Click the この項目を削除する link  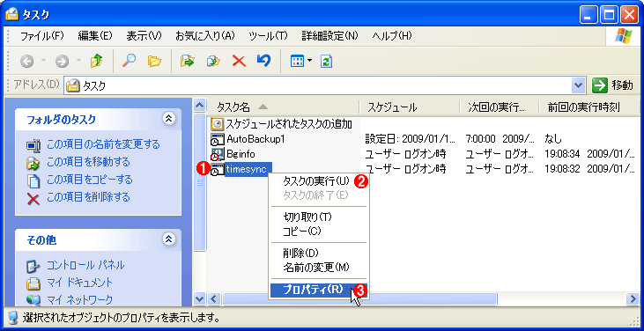pyautogui.click(x=88, y=197)
